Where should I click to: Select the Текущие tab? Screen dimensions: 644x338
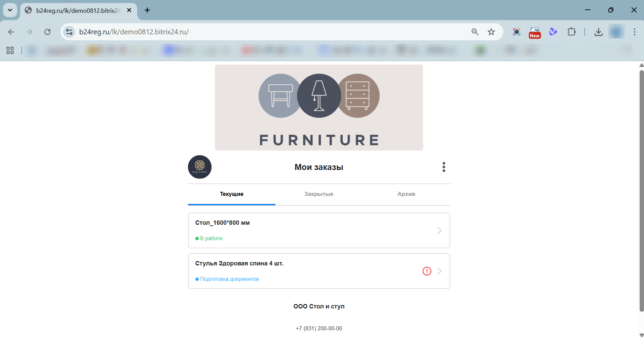[x=231, y=194]
